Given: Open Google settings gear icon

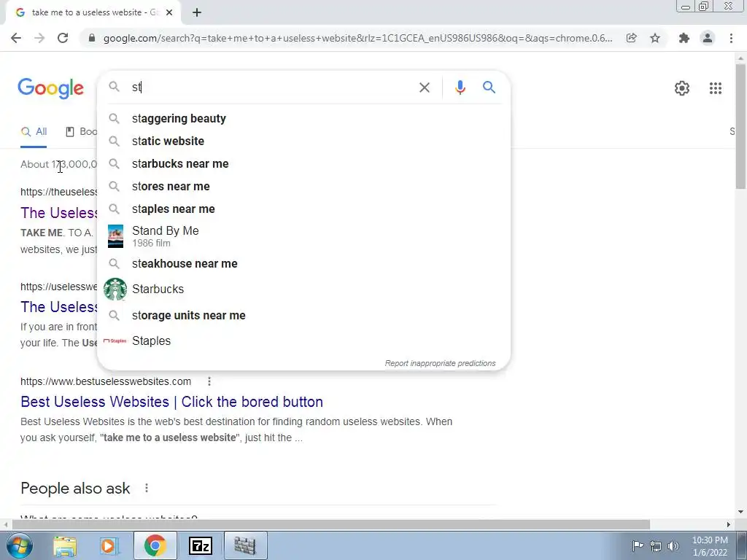Looking at the screenshot, I should [x=682, y=88].
